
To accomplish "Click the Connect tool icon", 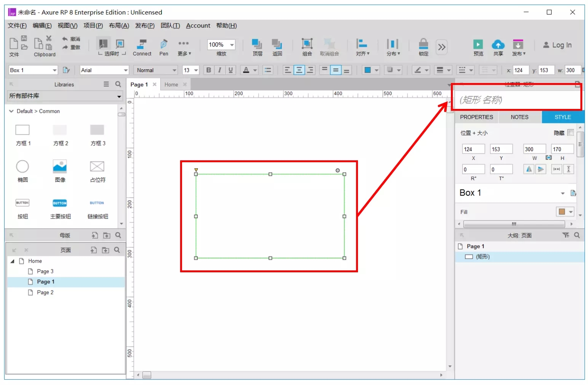I will click(x=142, y=44).
